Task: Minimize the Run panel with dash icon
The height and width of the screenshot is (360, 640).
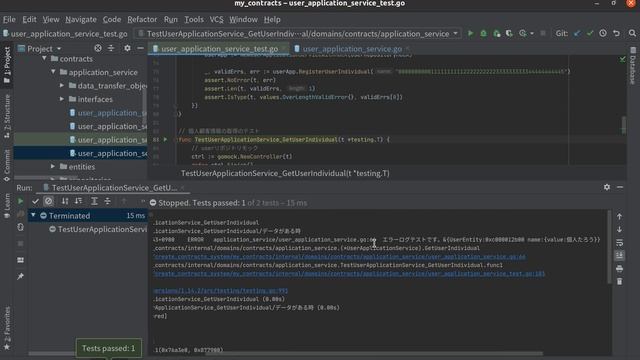Action: point(620,187)
